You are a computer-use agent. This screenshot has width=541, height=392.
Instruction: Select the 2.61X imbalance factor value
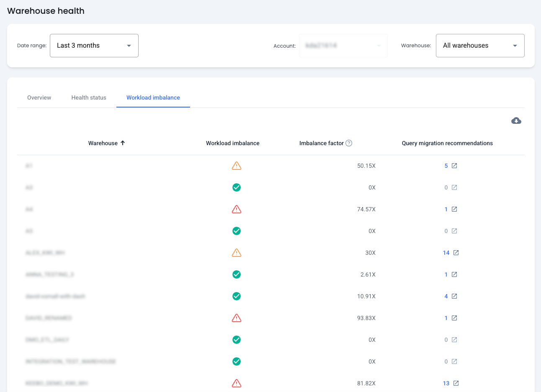pos(368,274)
